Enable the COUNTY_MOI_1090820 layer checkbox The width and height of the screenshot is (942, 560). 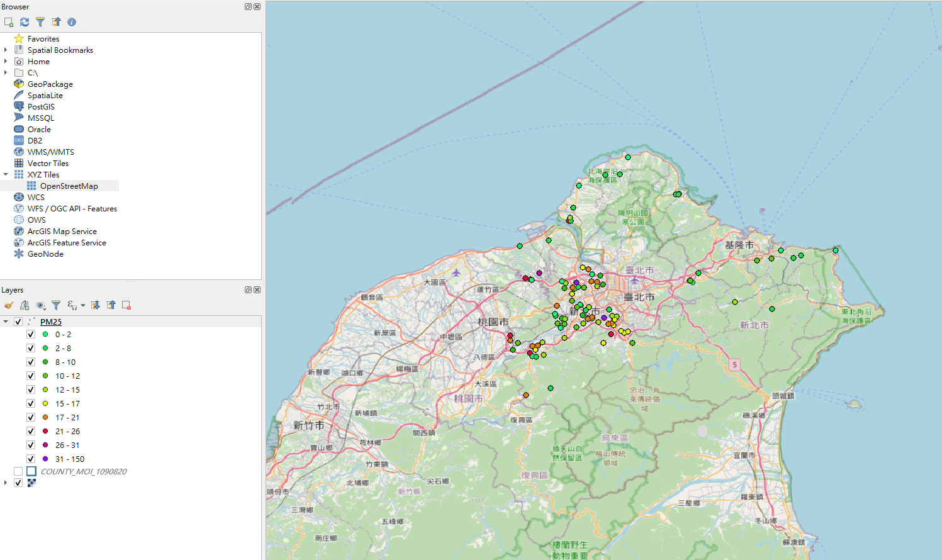(18, 471)
